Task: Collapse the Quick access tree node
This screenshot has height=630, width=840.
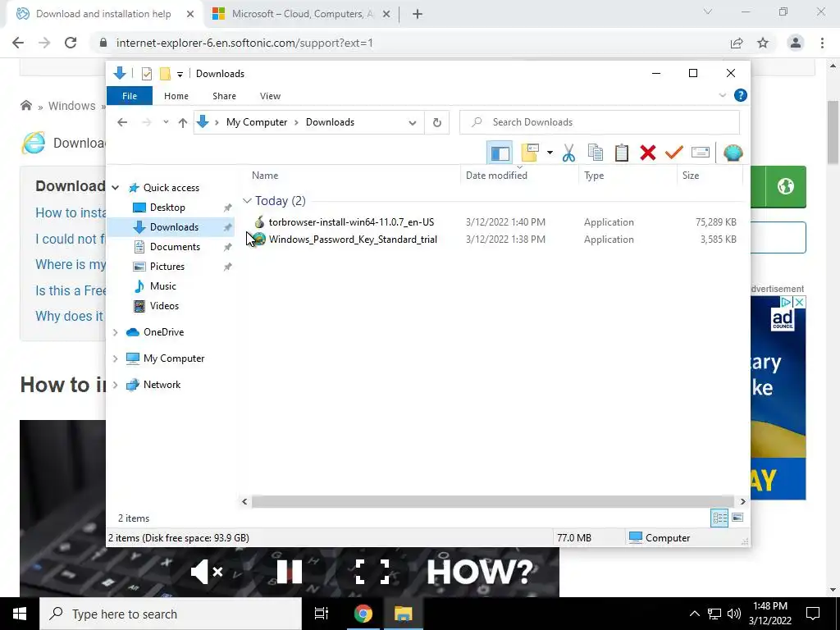Action: (x=115, y=188)
